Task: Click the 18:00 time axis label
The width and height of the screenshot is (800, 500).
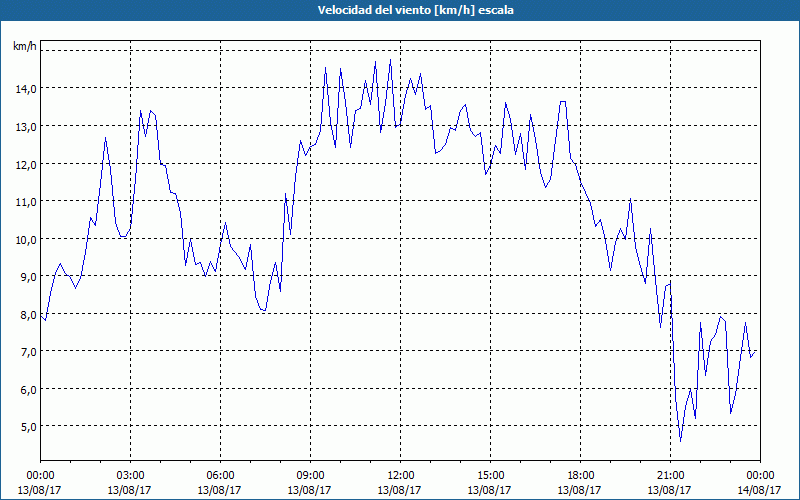Action: tap(581, 476)
